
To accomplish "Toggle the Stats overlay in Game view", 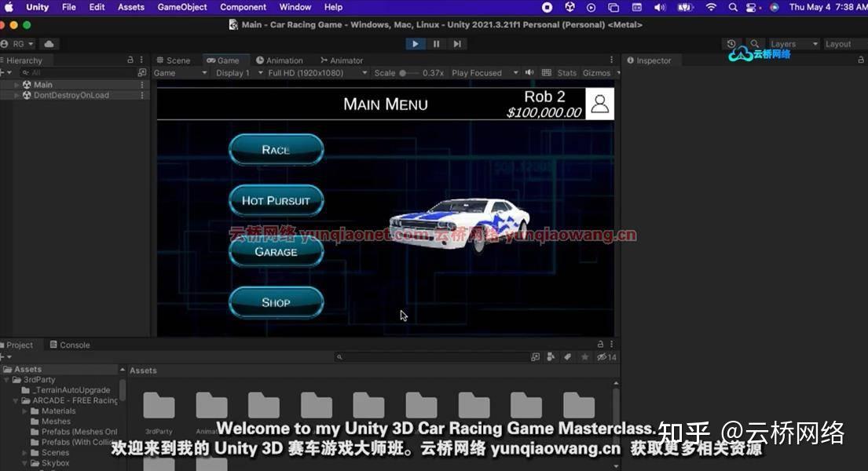I will (x=566, y=72).
